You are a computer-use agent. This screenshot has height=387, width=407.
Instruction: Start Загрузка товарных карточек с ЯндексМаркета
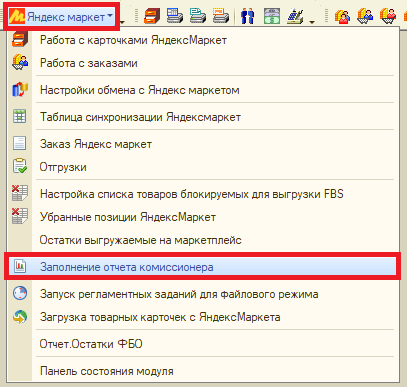pos(203,317)
